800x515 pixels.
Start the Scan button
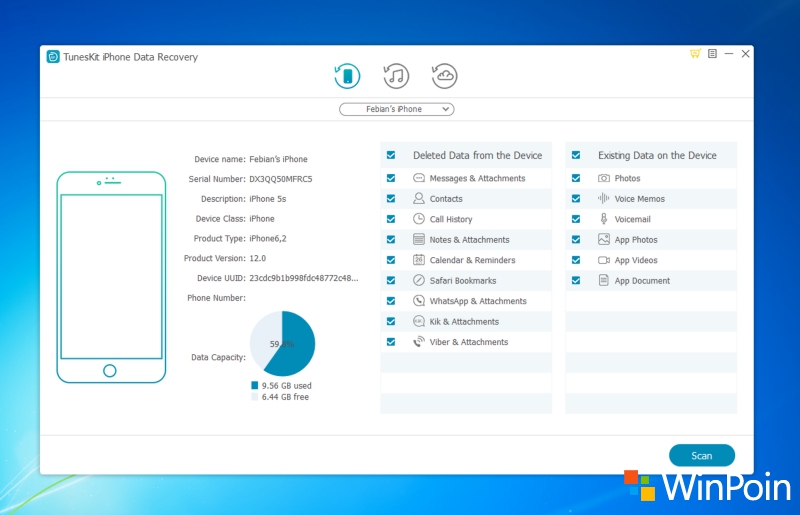702,455
